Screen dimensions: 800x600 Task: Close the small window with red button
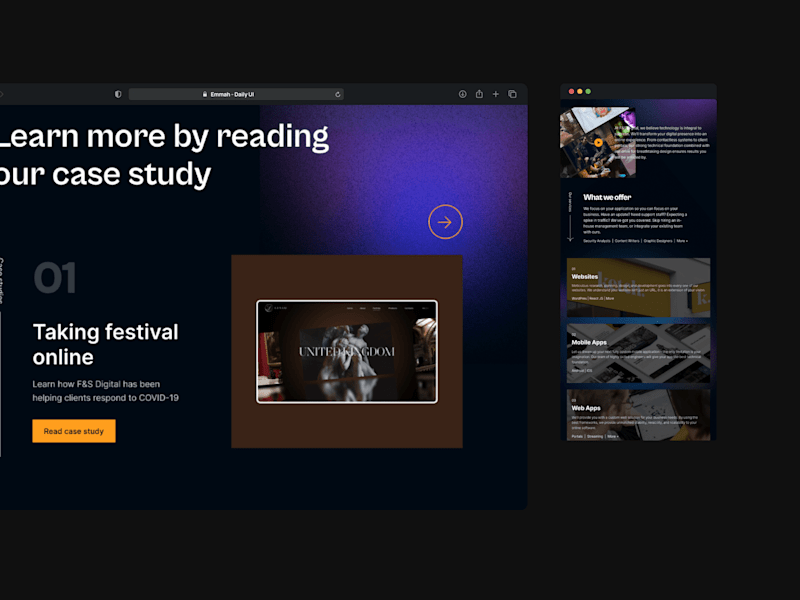coord(571,91)
